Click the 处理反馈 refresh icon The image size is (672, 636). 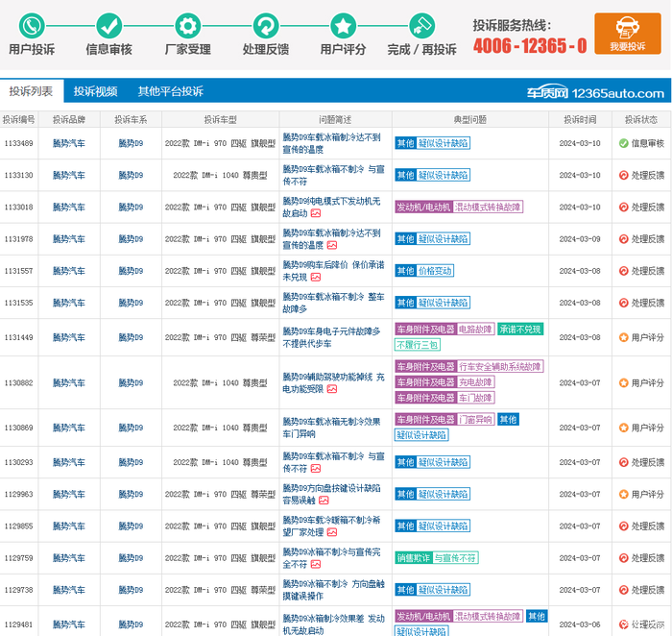265,26
